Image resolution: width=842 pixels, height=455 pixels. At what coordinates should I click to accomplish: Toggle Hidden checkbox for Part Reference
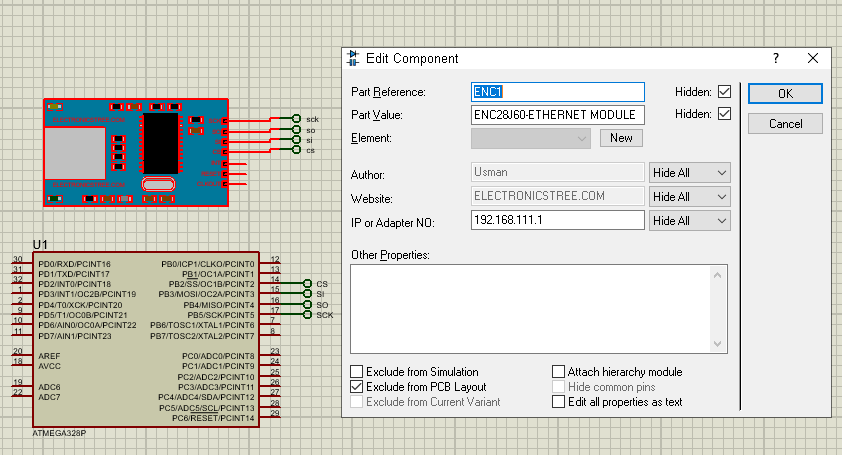pyautogui.click(x=725, y=92)
